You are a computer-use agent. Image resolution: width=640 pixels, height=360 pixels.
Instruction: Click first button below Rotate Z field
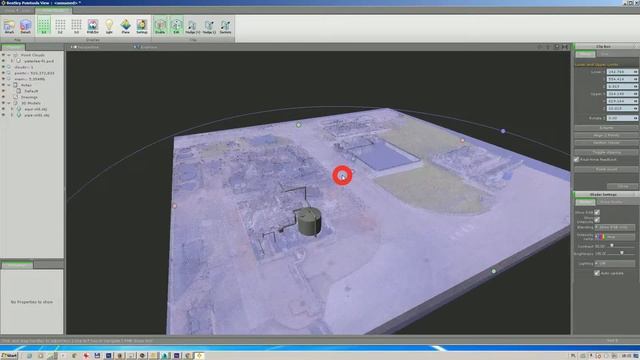pos(606,128)
